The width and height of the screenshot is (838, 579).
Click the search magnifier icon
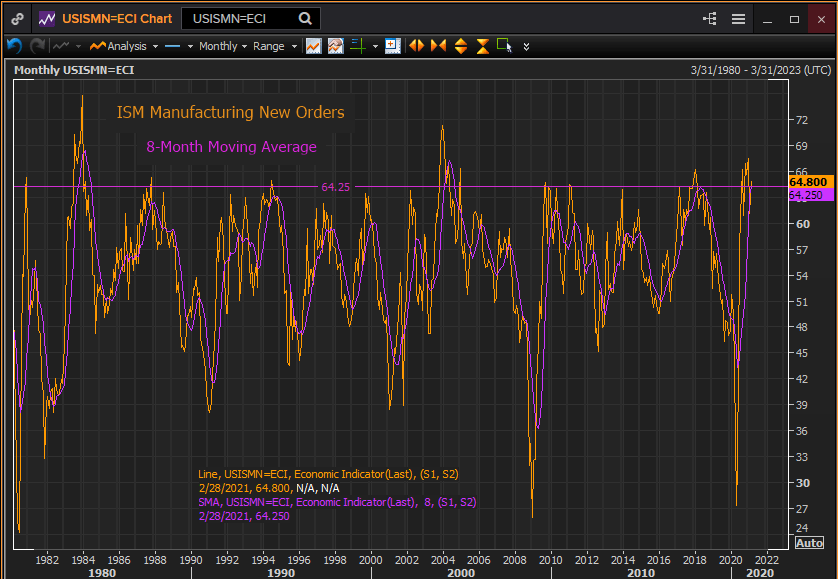[305, 18]
